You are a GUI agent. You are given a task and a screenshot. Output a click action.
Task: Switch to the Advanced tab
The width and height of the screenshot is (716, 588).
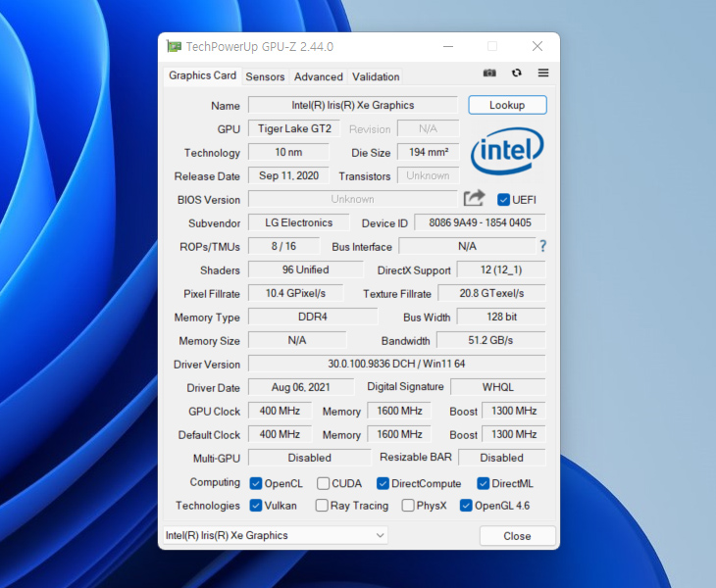(x=318, y=76)
